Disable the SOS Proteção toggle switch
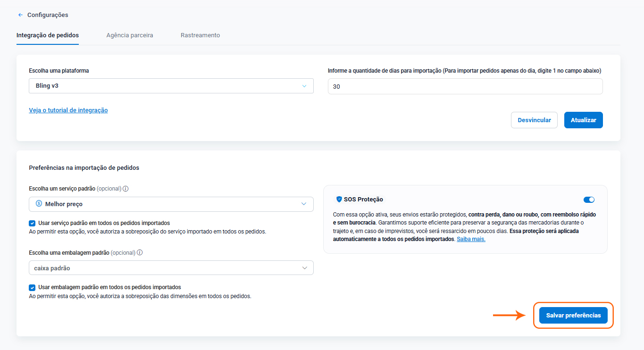This screenshot has width=644, height=350. 589,200
